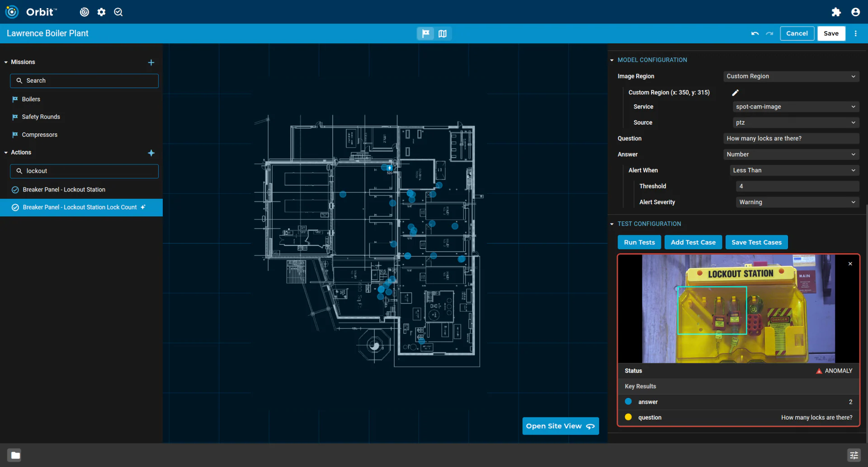The image size is (868, 467).
Task: Open Site View button
Action: click(x=561, y=426)
